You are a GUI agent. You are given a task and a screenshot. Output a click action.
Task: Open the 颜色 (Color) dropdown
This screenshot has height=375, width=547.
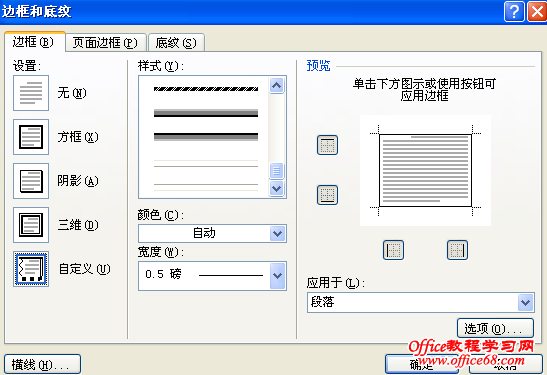(212, 233)
